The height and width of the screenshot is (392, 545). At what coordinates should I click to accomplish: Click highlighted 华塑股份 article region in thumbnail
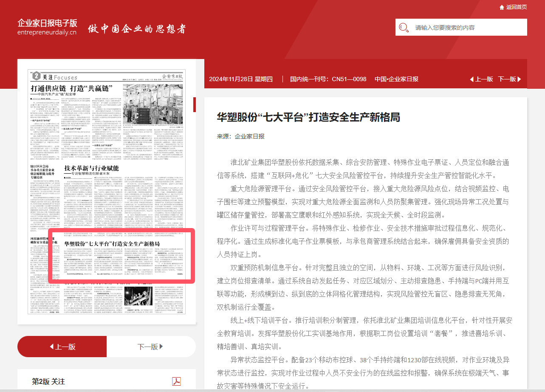pyautogui.click(x=121, y=257)
